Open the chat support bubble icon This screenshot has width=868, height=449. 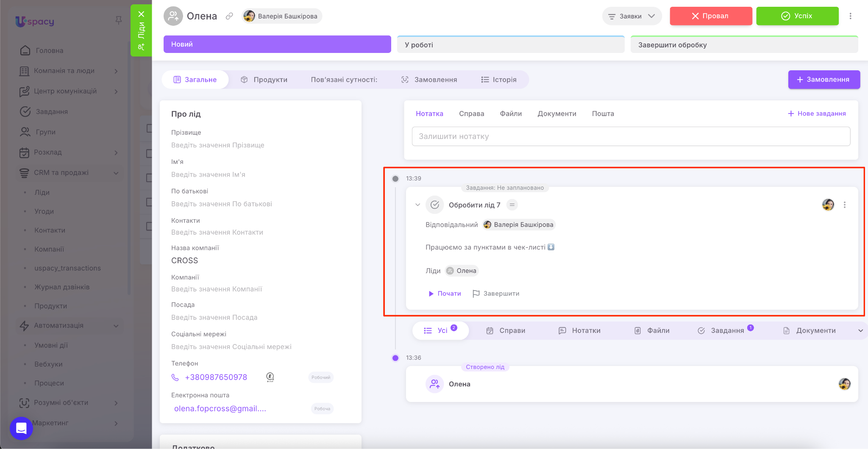click(21, 428)
